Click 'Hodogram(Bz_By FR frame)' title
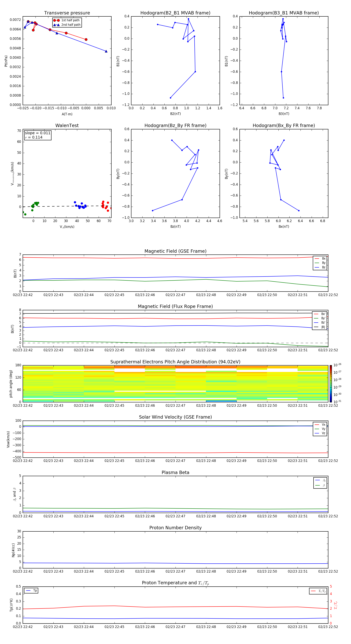 pos(175,125)
